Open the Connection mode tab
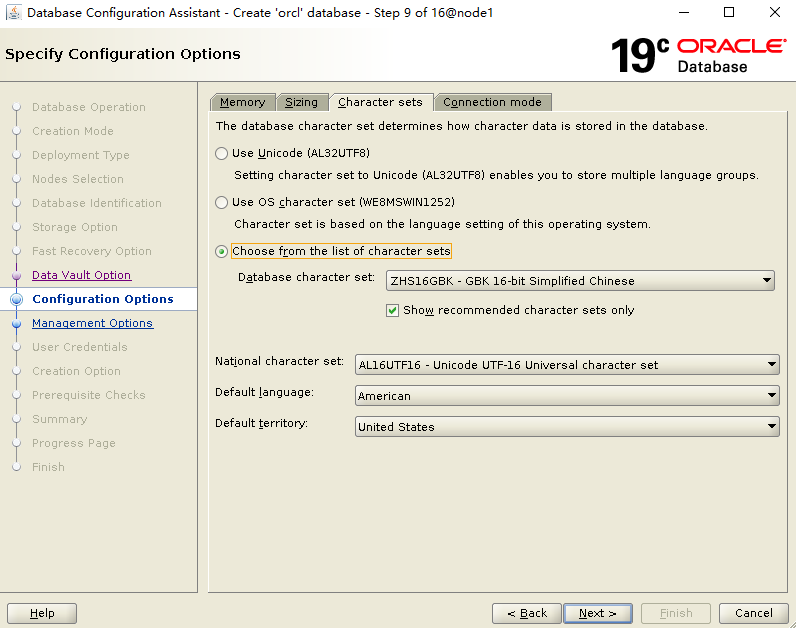This screenshot has height=628, width=796. (492, 102)
